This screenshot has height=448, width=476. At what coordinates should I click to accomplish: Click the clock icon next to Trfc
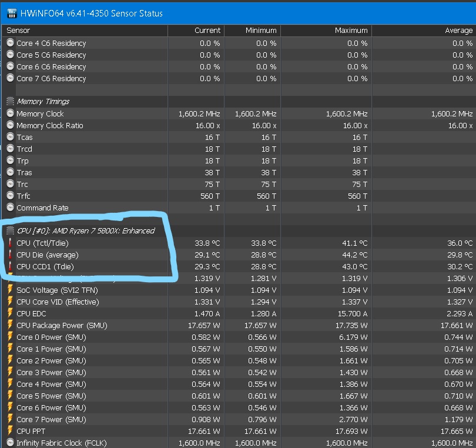coord(11,196)
